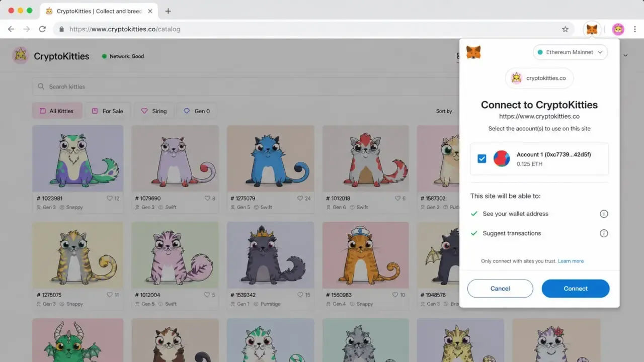This screenshot has width=644, height=362.
Task: Open the crowned kitty #1539342 image
Action: click(271, 255)
